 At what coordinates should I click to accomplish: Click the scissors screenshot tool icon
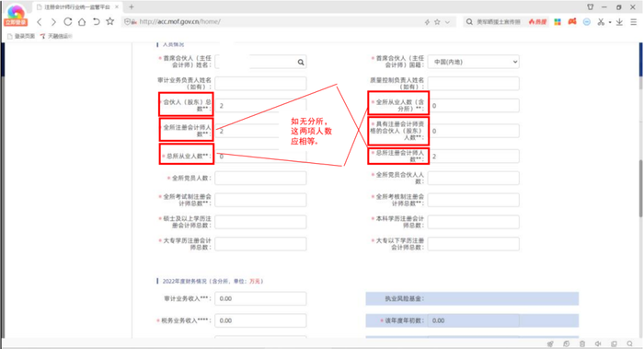pyautogui.click(x=601, y=22)
